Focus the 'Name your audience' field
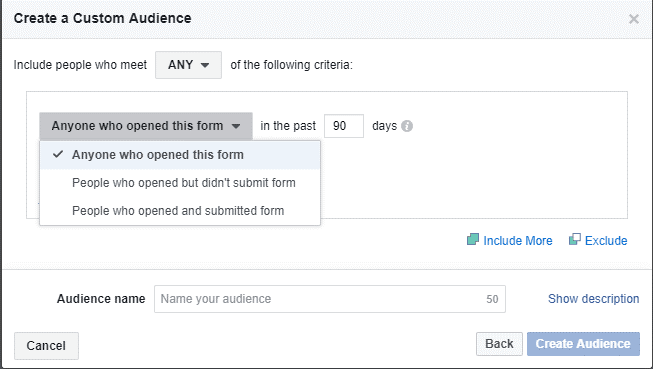Image resolution: width=653 pixels, height=369 pixels. (x=330, y=299)
